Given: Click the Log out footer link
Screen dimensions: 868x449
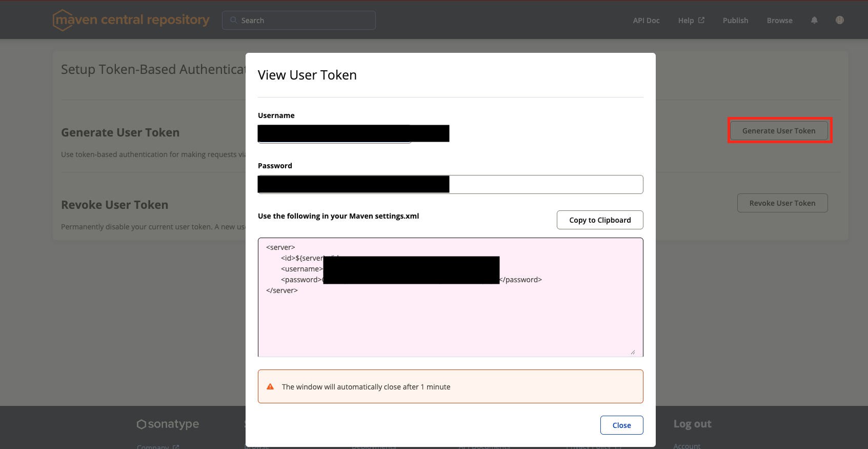Looking at the screenshot, I should coord(692,424).
